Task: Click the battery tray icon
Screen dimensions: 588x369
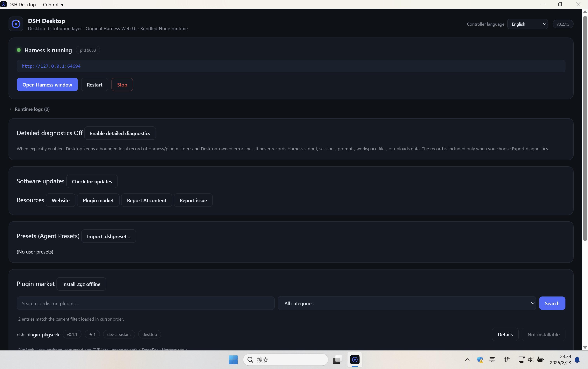Action: tap(540, 360)
